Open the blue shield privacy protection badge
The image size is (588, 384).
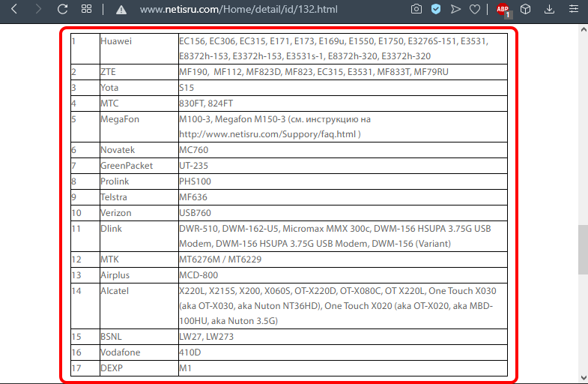click(436, 9)
